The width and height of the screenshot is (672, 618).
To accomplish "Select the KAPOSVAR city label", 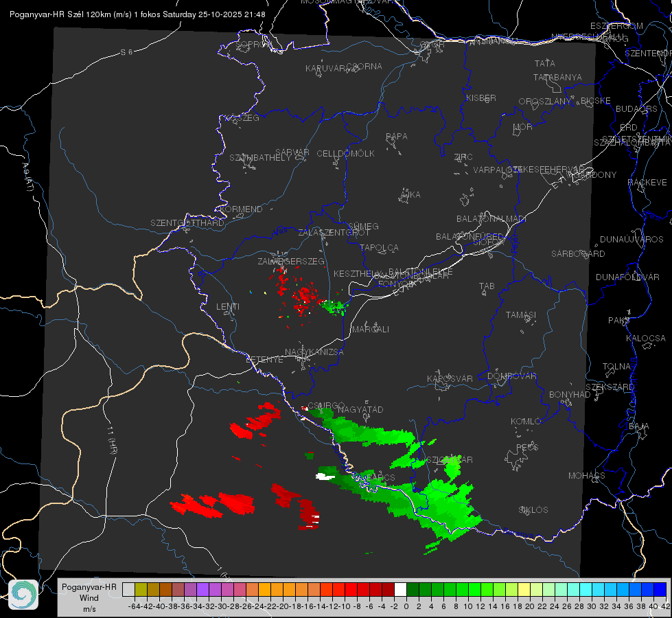I will (x=450, y=378).
